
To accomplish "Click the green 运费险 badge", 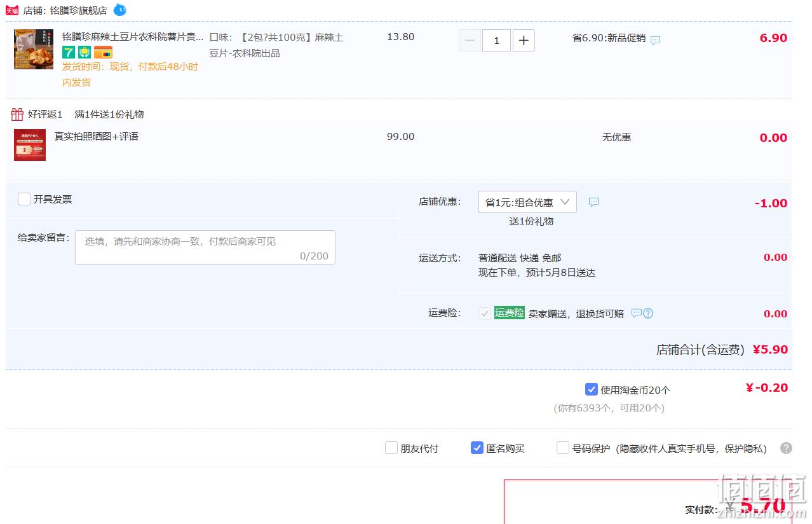I will click(510, 313).
